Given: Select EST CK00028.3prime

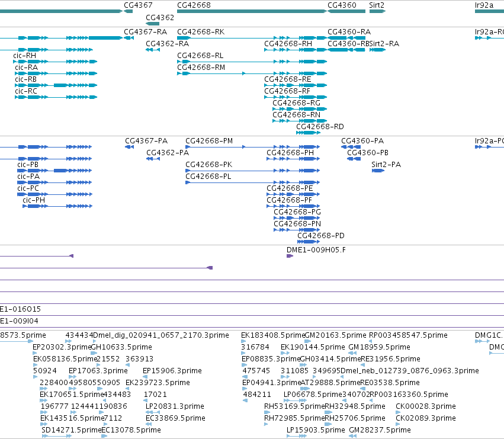Looking at the screenshot, I should pyautogui.click(x=426, y=407).
